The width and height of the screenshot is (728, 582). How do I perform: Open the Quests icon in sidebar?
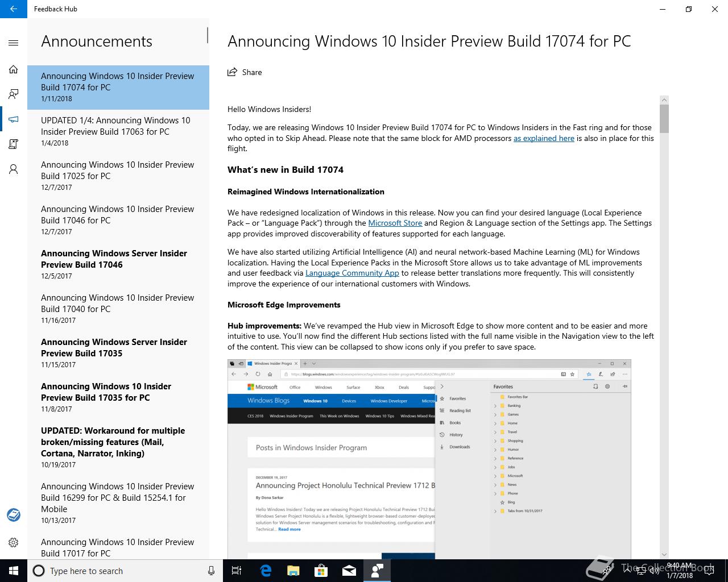(14, 144)
